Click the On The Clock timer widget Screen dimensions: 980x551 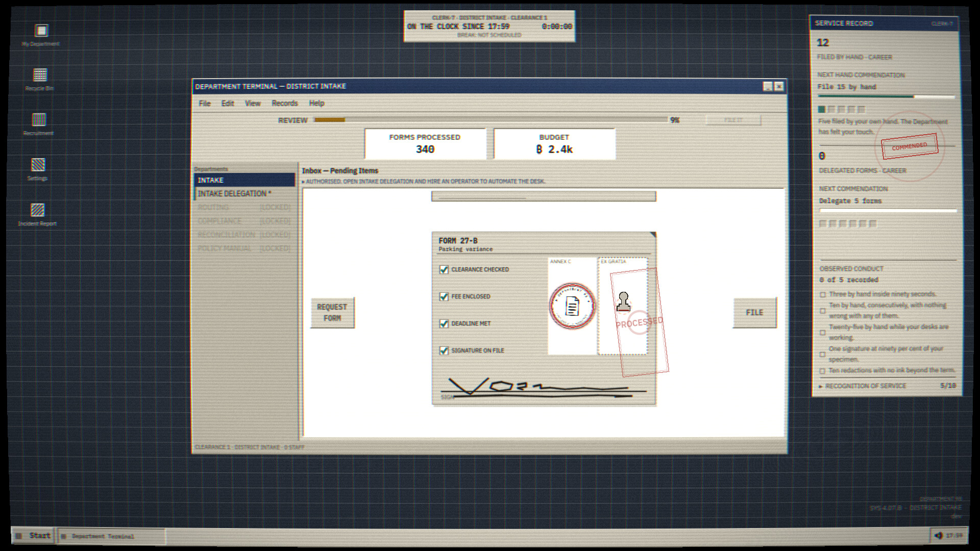[x=489, y=27]
